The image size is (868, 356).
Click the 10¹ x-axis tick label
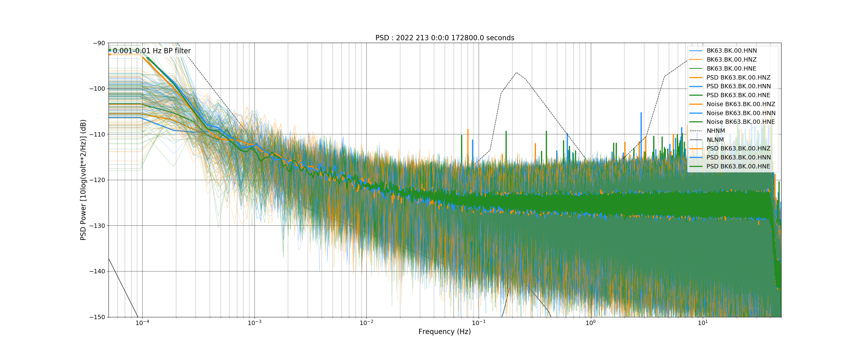[702, 323]
